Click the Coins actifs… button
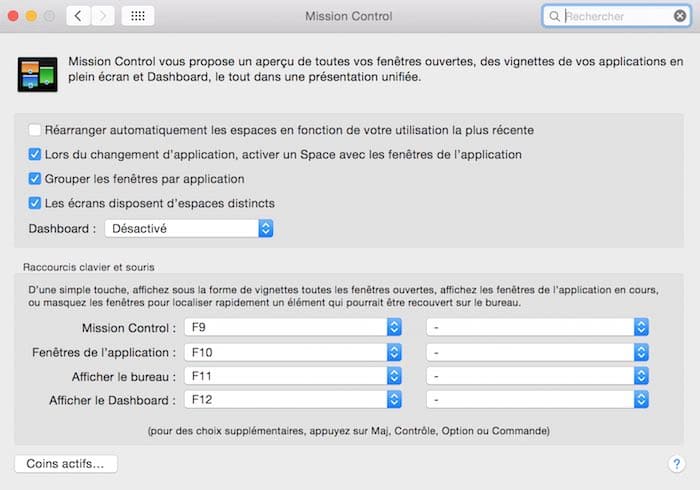The width and height of the screenshot is (700, 490). click(x=66, y=464)
